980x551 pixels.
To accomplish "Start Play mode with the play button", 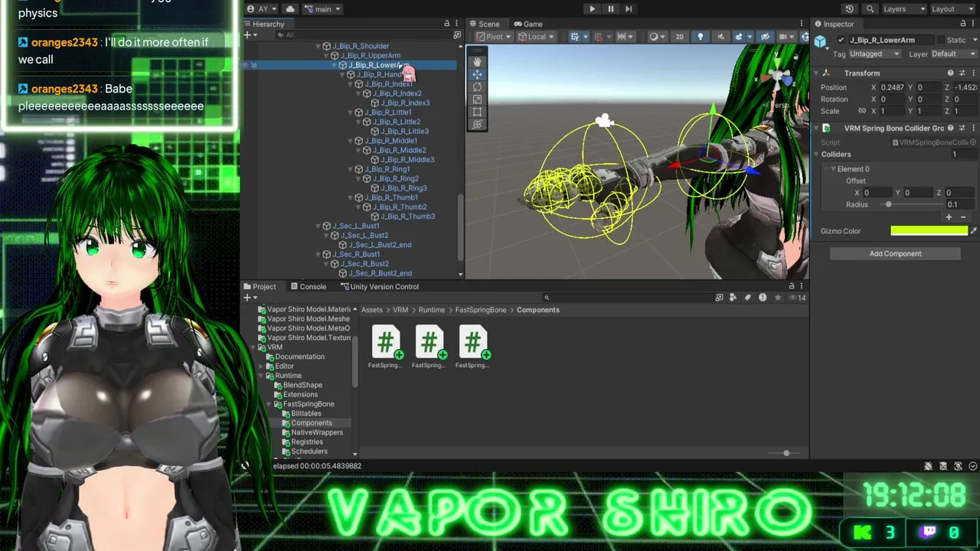I will 592,9.
